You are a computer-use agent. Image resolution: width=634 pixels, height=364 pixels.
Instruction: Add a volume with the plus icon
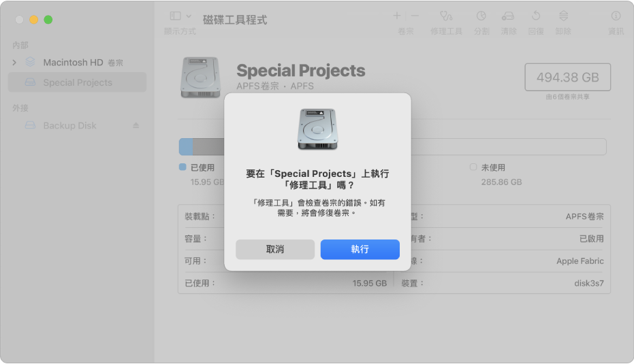pyautogui.click(x=397, y=16)
